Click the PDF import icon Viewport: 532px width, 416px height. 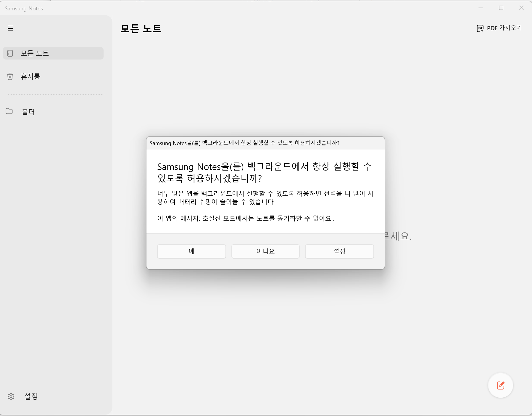[480, 28]
